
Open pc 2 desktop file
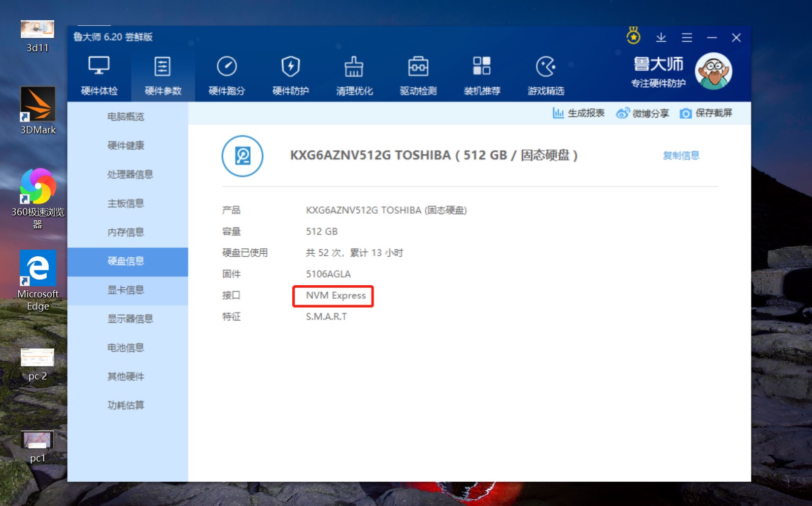coord(38,364)
